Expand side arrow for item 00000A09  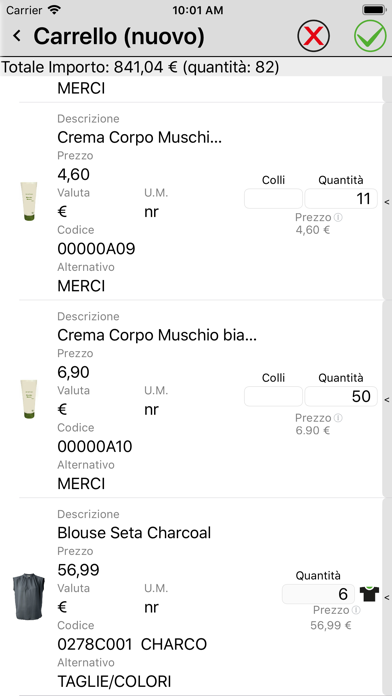pyautogui.click(x=387, y=202)
